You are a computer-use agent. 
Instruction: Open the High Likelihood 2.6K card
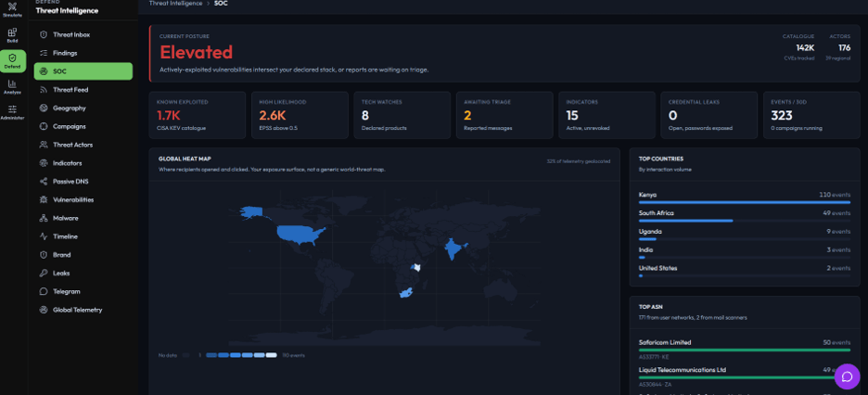coord(300,115)
